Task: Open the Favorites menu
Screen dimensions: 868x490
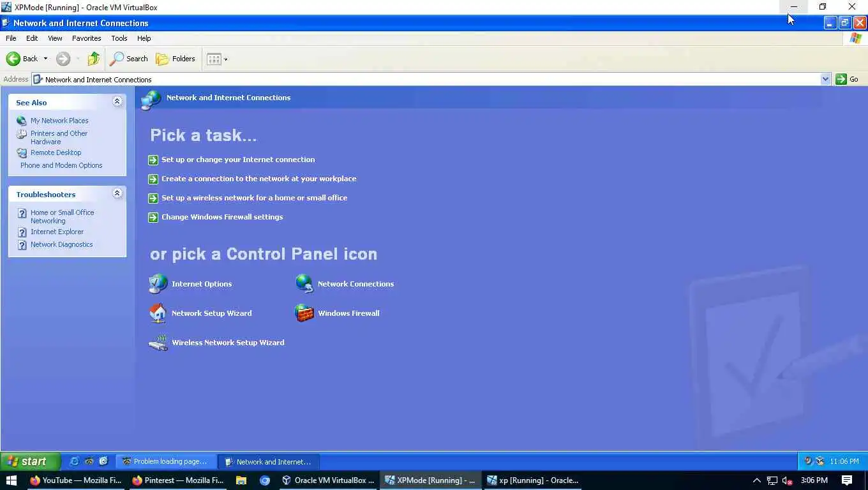Action: click(86, 38)
